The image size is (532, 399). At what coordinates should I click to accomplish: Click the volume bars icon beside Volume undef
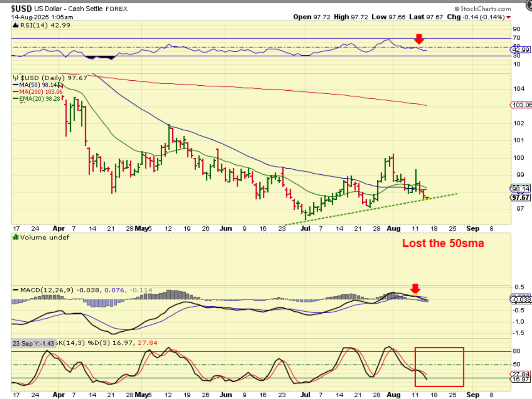(16, 237)
